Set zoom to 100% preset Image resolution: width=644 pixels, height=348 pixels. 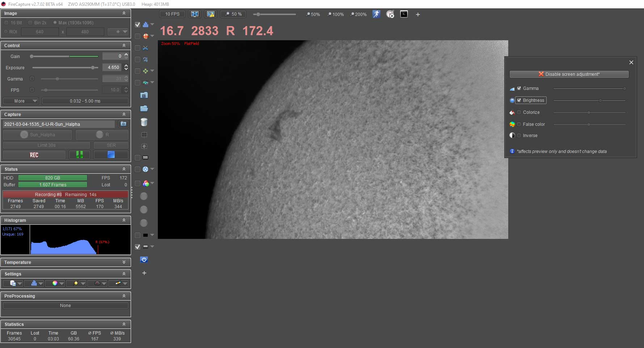[336, 14]
